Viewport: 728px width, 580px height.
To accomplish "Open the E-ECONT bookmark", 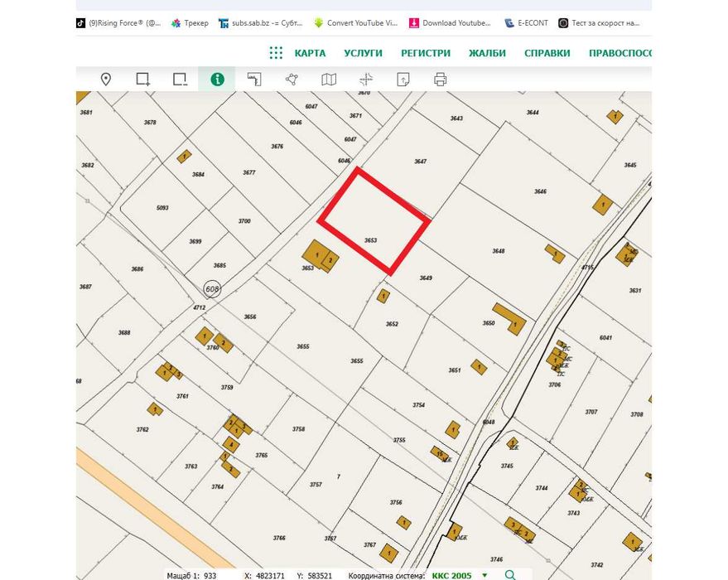I will point(527,22).
